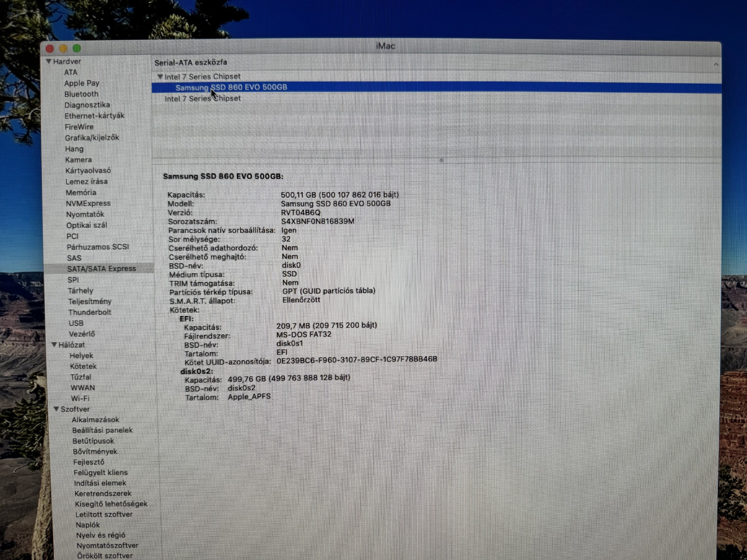Image resolution: width=747 pixels, height=560 pixels.
Task: Select Bluetooth in the sidebar
Action: [x=81, y=94]
